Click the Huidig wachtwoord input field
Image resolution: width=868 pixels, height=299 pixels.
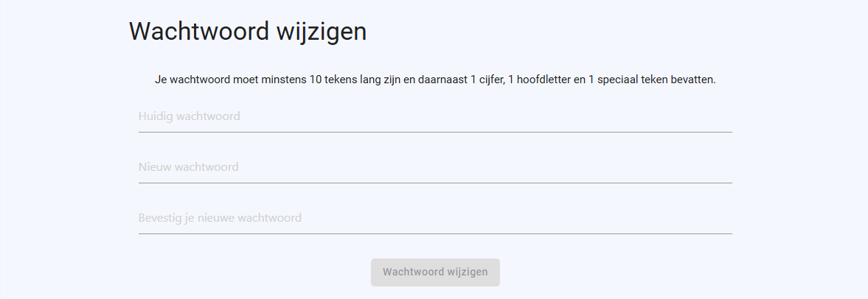(435, 116)
